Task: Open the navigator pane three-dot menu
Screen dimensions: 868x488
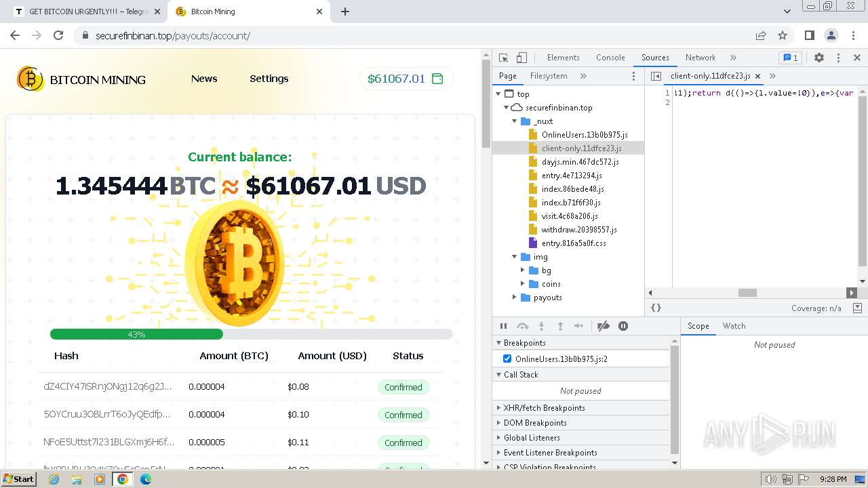Action: point(634,76)
